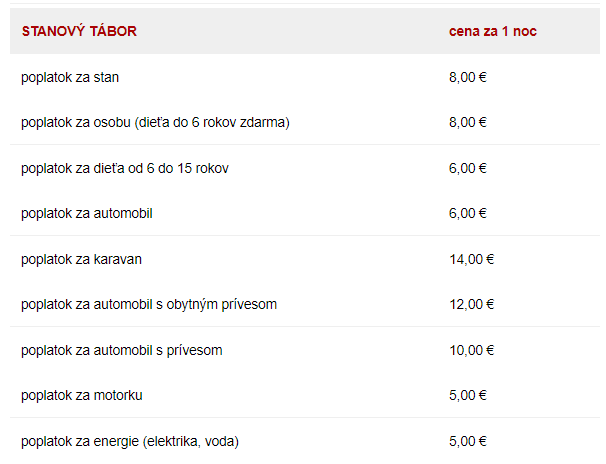606x464 pixels.
Task: Select the 12,00 € price value
Action: tap(472, 304)
